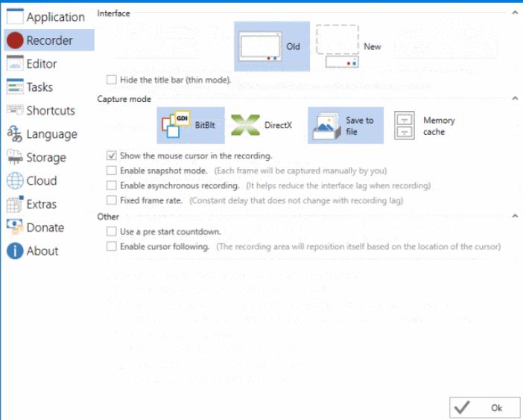523x420 pixels.
Task: Open the Application settings icon in sidebar
Action: click(15, 16)
